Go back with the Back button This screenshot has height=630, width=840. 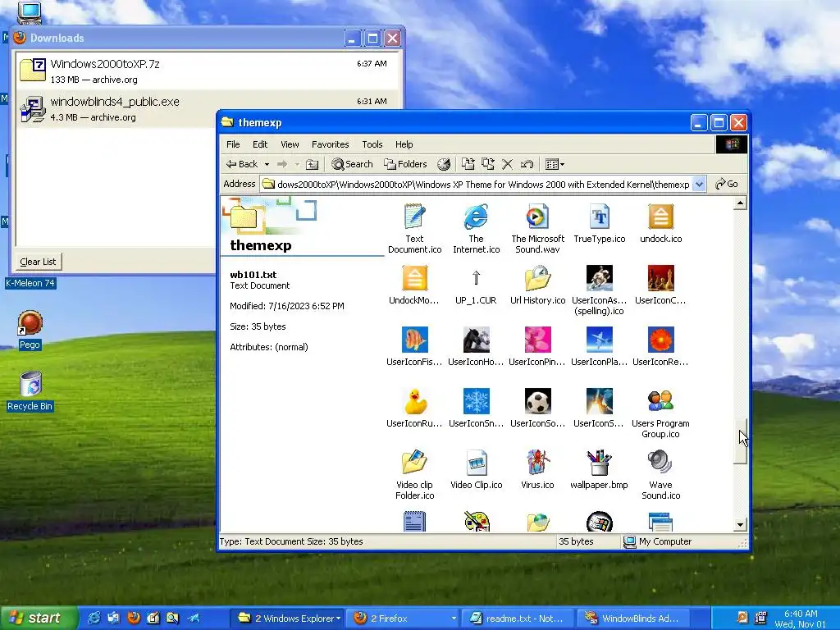point(242,164)
